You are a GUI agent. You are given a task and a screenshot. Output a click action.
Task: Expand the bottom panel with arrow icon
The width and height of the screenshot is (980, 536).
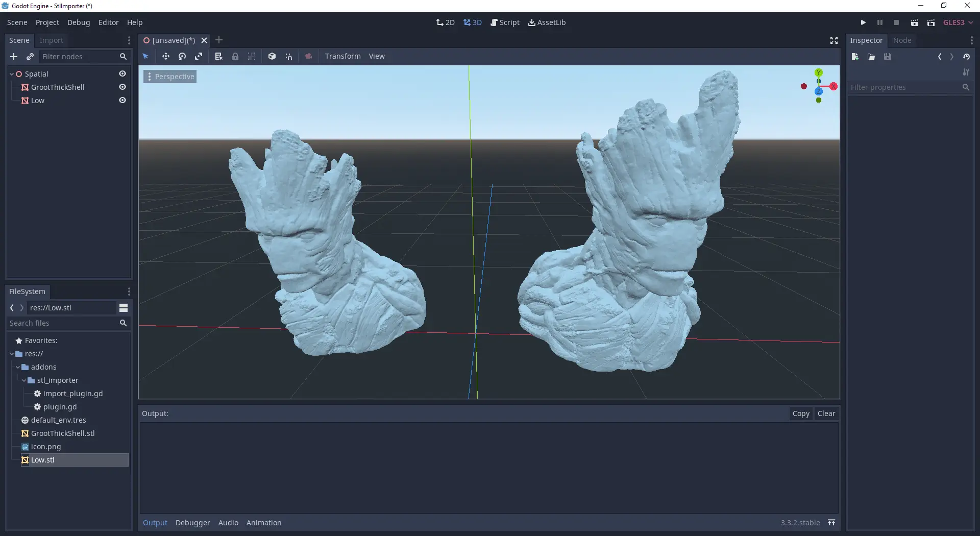pyautogui.click(x=831, y=522)
